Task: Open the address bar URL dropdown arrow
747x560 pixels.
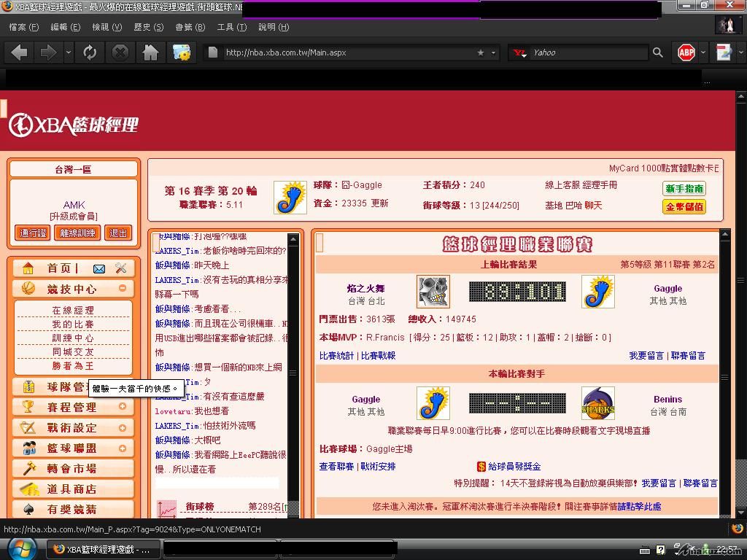Action: click(x=494, y=52)
